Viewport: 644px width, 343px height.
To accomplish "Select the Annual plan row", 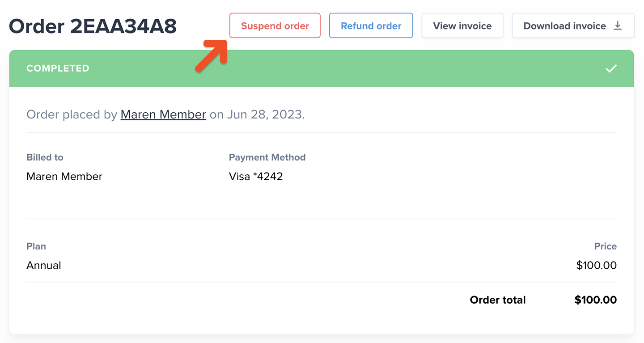I will [44, 266].
